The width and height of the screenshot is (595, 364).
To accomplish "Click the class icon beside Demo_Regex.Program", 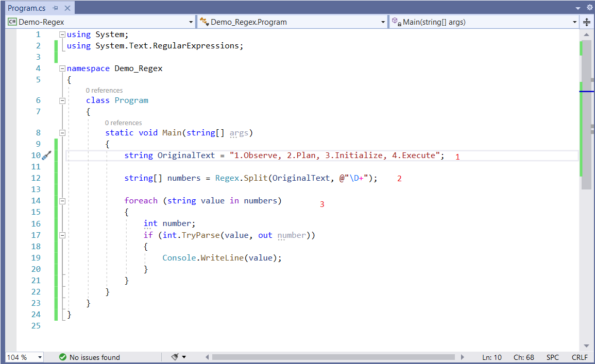I will 204,22.
